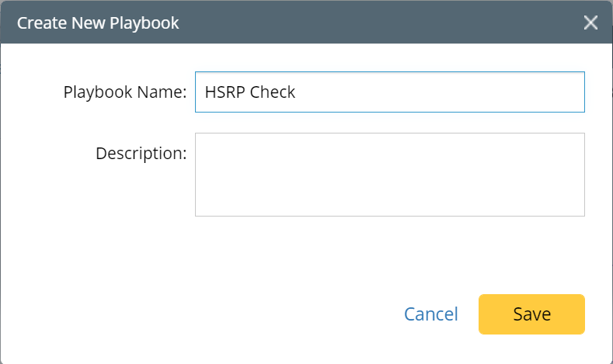Hit the yellow Save button
613x364 pixels.
[531, 314]
